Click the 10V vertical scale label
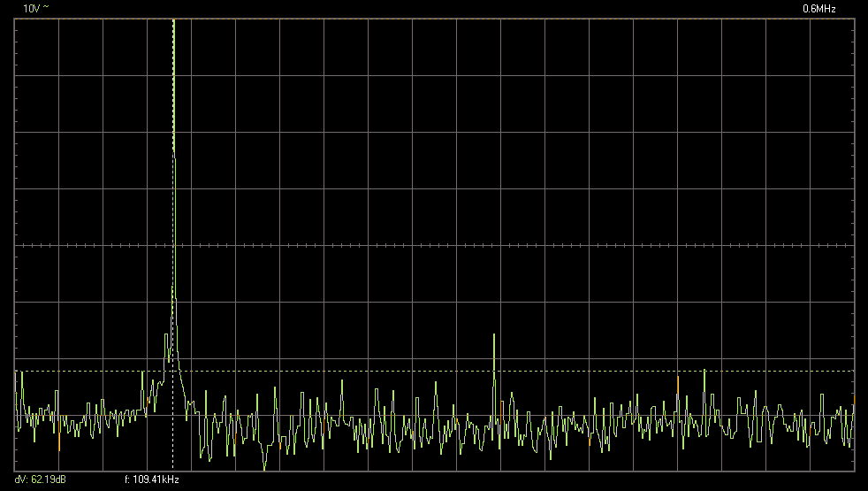 pyautogui.click(x=30, y=8)
